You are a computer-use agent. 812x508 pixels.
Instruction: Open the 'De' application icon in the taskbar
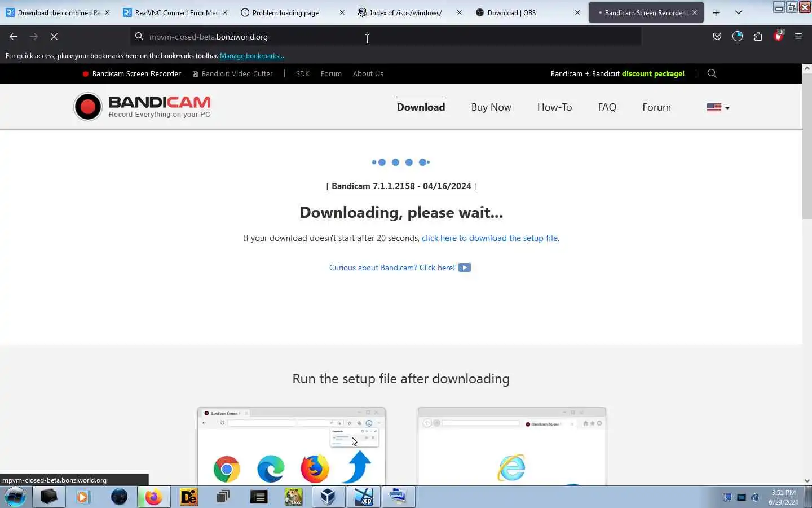[189, 497]
